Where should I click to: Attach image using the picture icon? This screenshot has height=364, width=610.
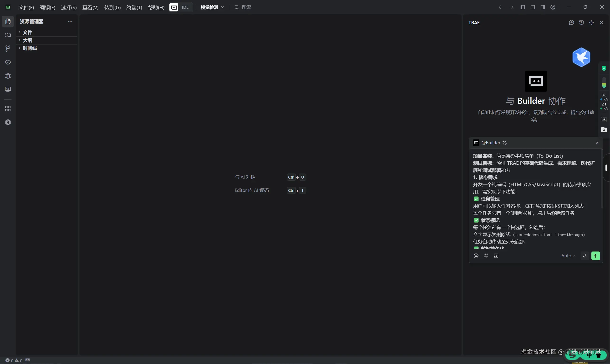click(x=496, y=256)
